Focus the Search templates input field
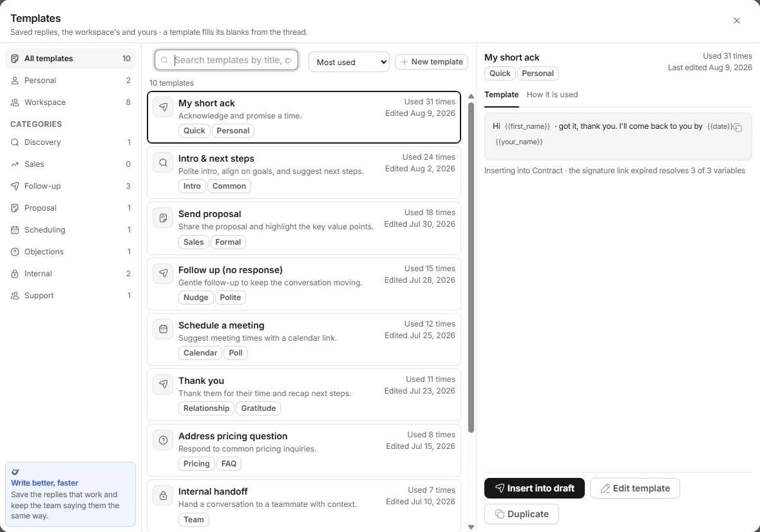The image size is (760, 532). (x=226, y=60)
